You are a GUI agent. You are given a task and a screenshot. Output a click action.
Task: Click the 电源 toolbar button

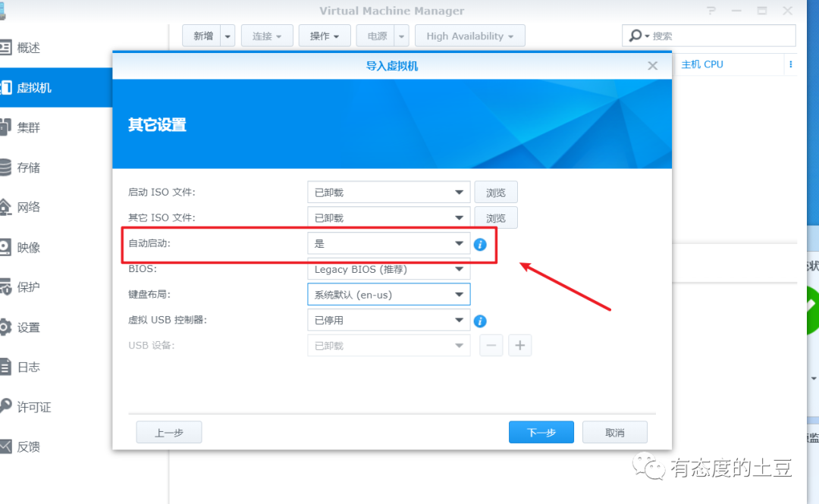coord(375,36)
